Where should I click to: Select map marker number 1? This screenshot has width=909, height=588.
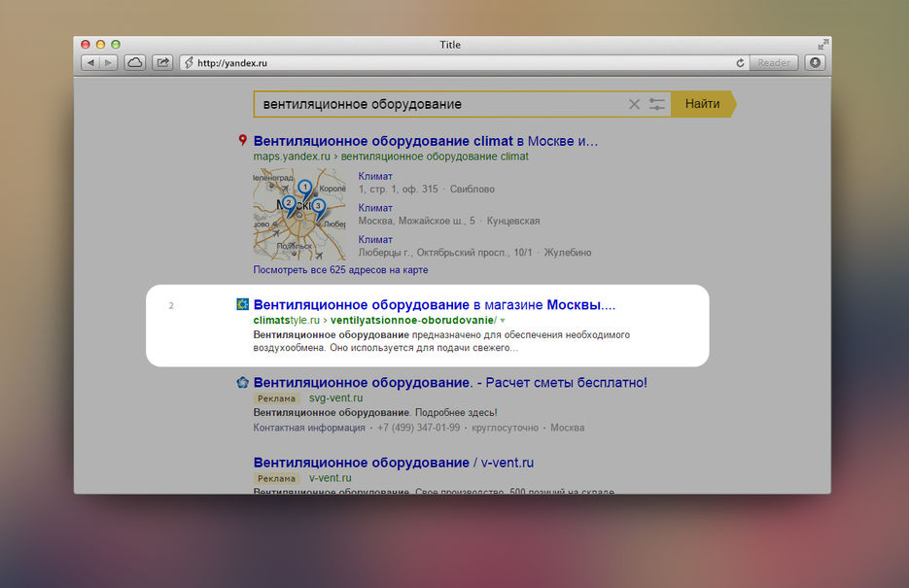[x=305, y=189]
